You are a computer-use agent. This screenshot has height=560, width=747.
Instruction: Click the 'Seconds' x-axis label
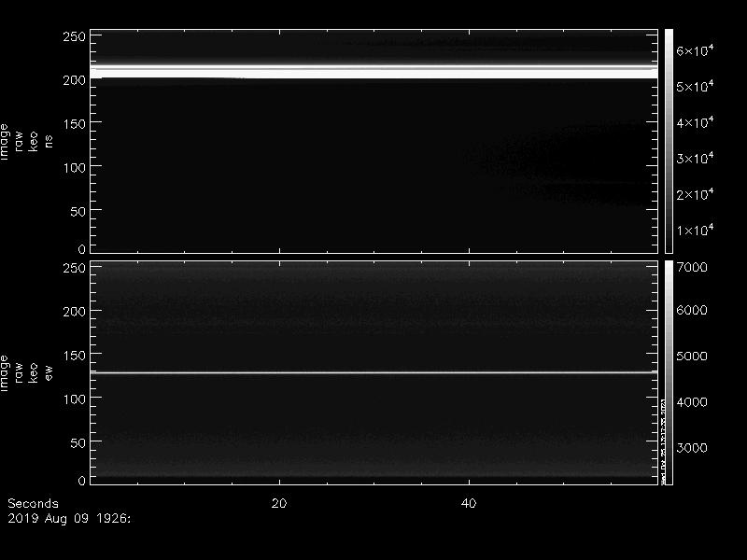pyautogui.click(x=33, y=503)
